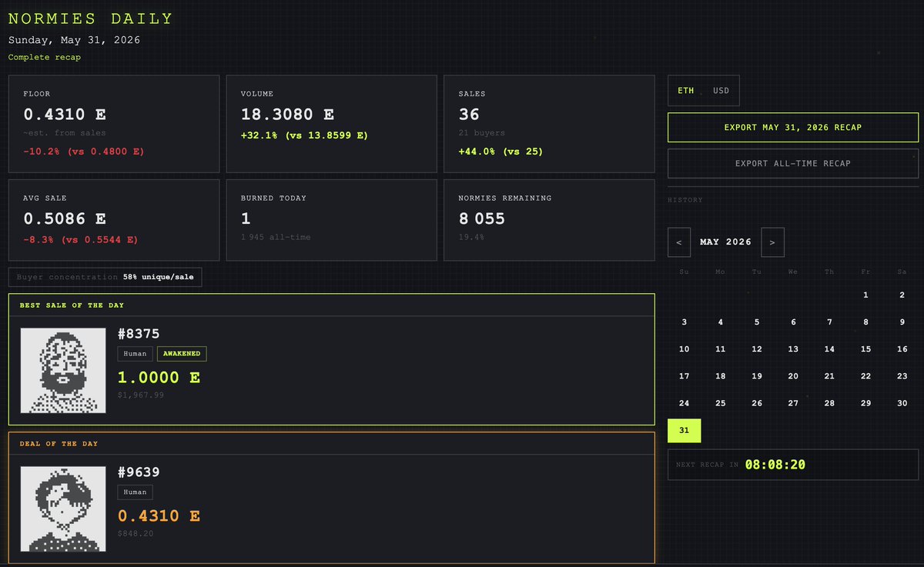This screenshot has height=567, width=924.
Task: Select calendar date 14
Action: [x=829, y=349]
